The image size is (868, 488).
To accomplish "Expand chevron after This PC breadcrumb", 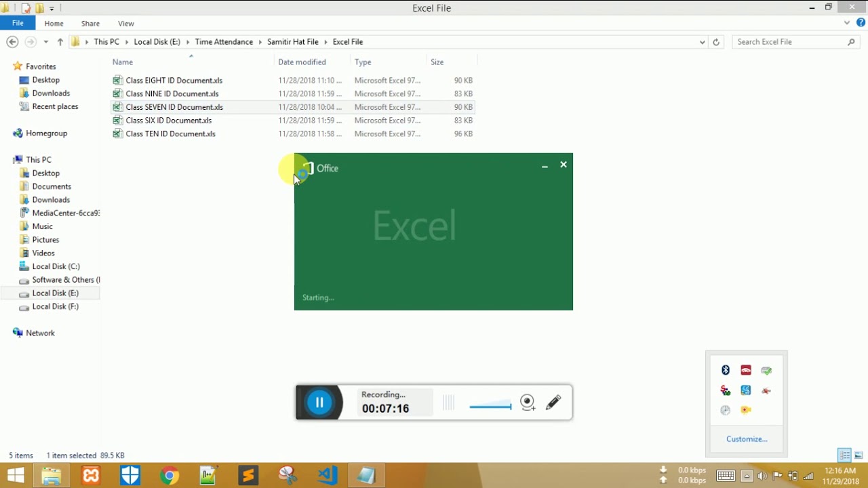I will (126, 42).
